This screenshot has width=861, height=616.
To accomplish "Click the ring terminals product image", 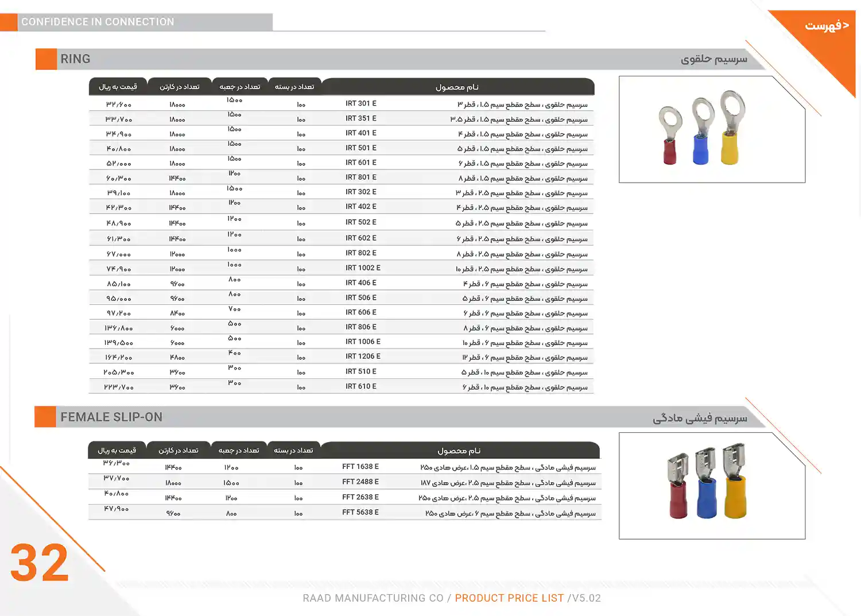I will click(x=712, y=129).
